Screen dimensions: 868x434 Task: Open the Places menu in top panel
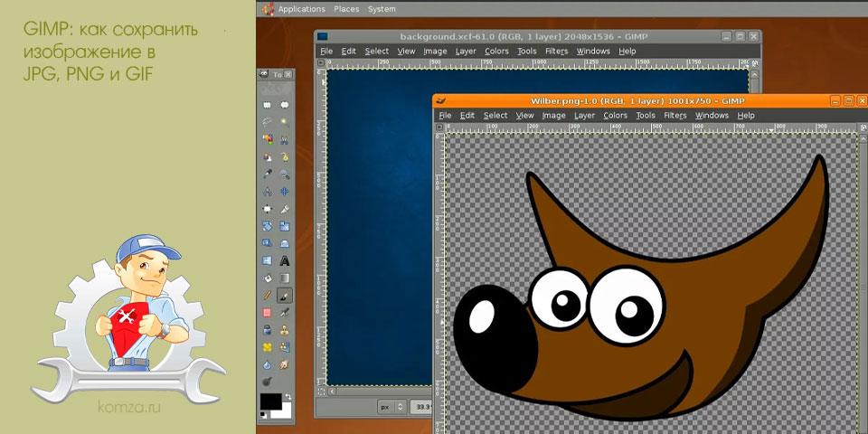(346, 9)
